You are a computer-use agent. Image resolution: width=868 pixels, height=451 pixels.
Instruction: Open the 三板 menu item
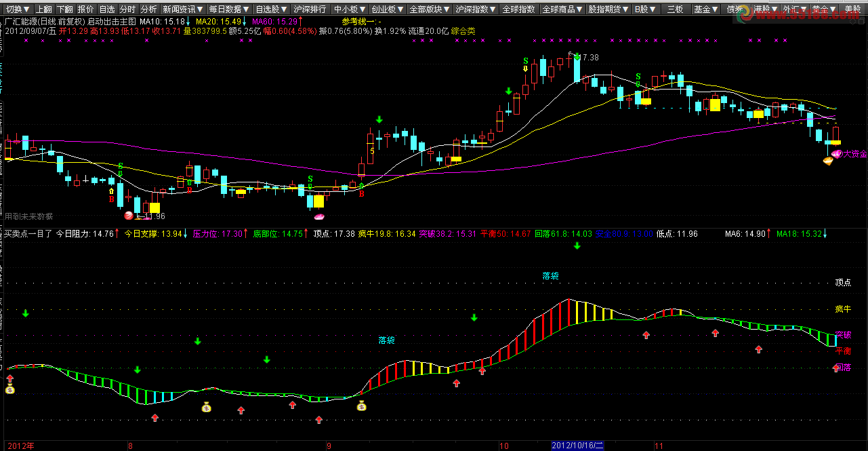click(x=675, y=9)
